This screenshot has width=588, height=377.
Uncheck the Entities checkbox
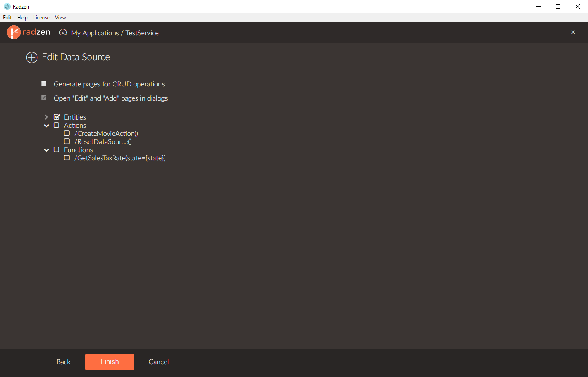[57, 117]
